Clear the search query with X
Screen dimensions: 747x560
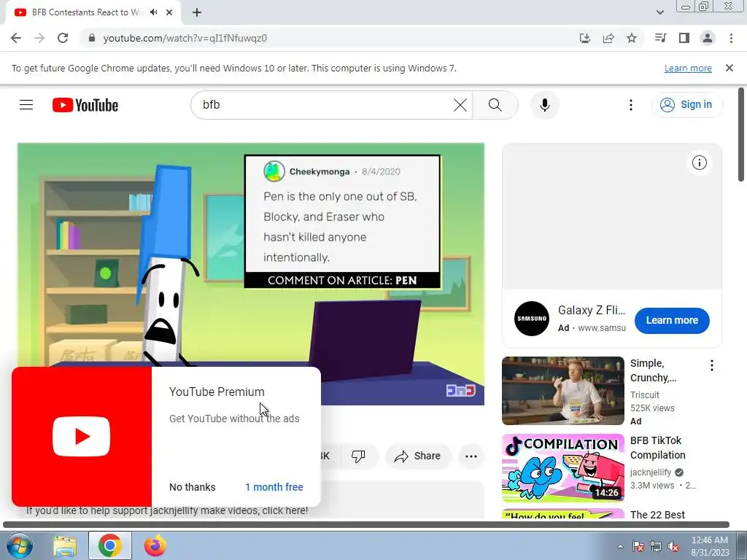460,105
